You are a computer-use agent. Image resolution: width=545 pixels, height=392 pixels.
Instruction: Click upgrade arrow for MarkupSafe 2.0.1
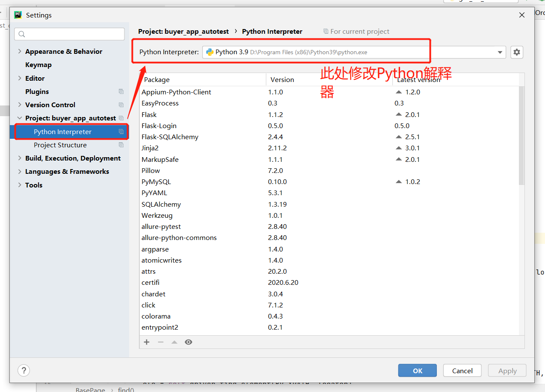pyautogui.click(x=399, y=159)
